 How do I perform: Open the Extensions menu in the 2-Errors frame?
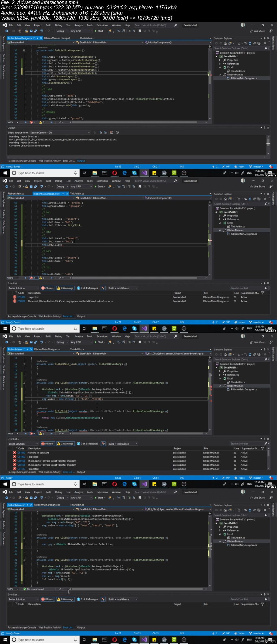tap(102, 181)
